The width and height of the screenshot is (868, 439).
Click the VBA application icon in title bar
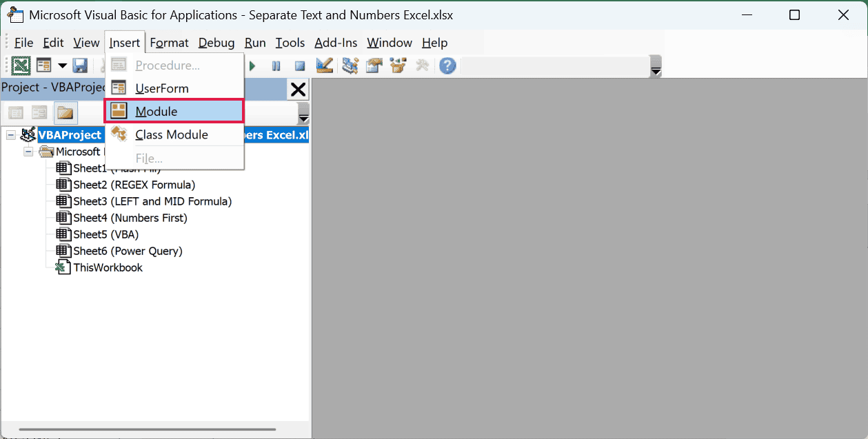point(15,14)
